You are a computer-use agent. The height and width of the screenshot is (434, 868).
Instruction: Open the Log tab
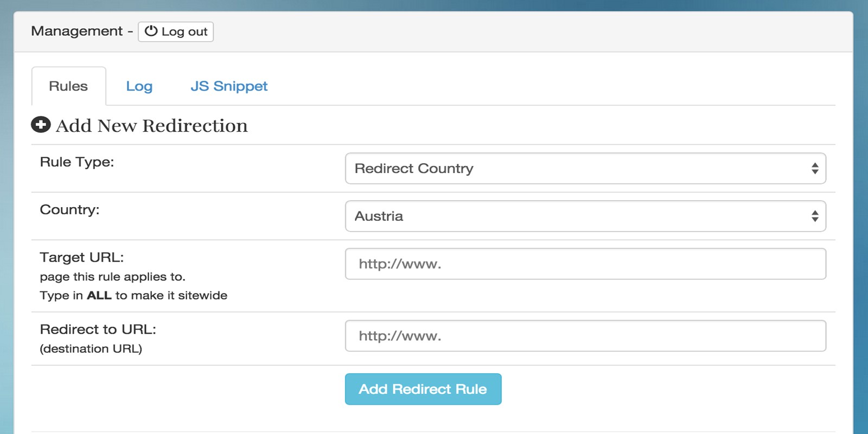tap(139, 86)
